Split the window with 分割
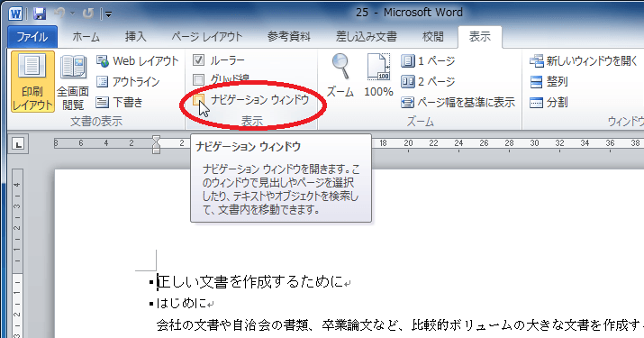This screenshot has width=644, height=338. click(549, 102)
